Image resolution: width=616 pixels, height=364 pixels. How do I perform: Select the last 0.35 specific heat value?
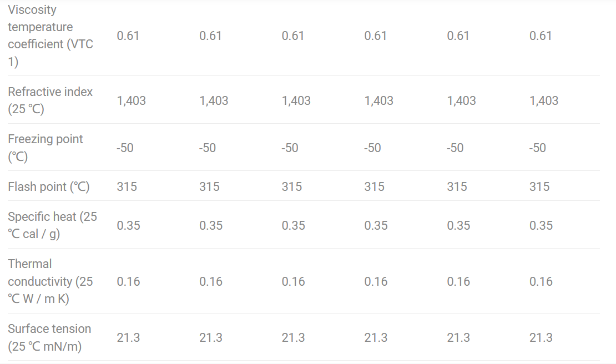541,225
